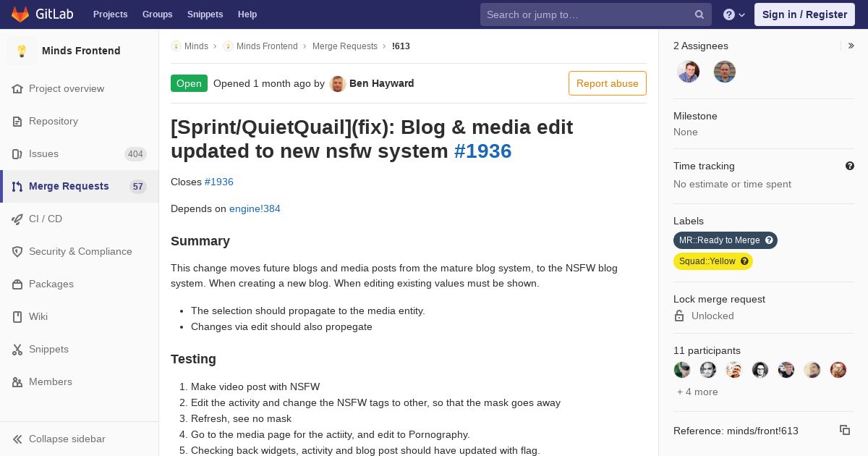868x456 pixels.
Task: Click the GitLab fox logo
Action: (x=20, y=14)
